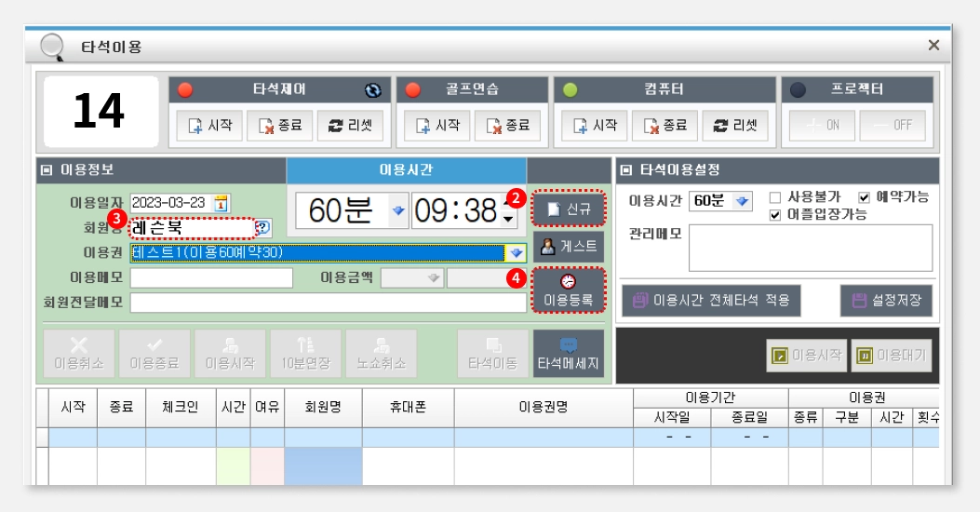Screen dimensions: 980x512
Task: Click 종료 button under 골프연습
Action: [x=507, y=126]
